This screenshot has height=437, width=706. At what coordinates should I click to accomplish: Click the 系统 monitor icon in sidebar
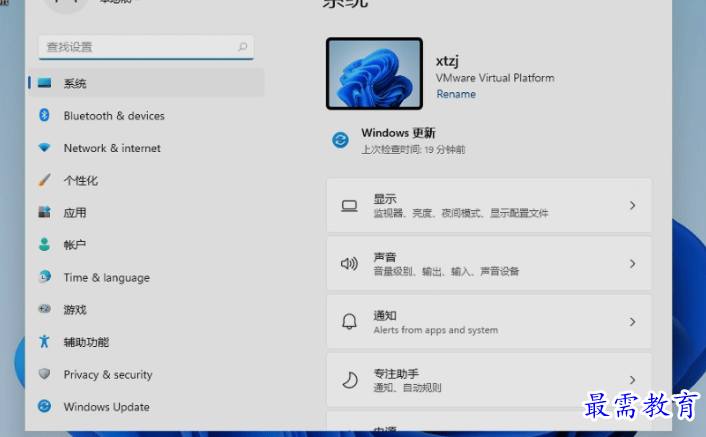[x=44, y=83]
